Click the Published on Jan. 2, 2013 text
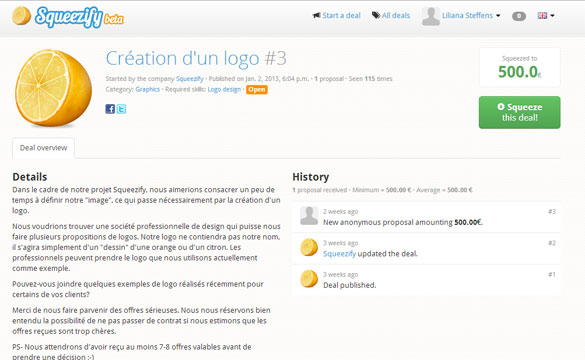This screenshot has height=360, width=585. pos(259,79)
